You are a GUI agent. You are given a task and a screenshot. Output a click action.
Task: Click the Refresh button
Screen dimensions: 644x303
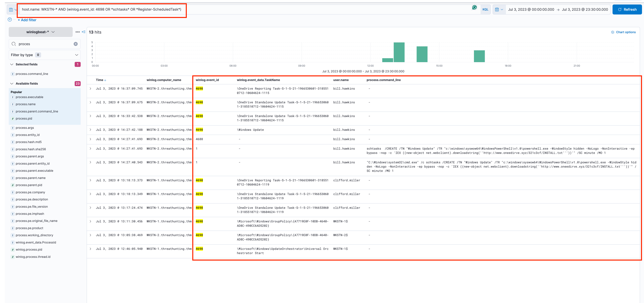(627, 9)
